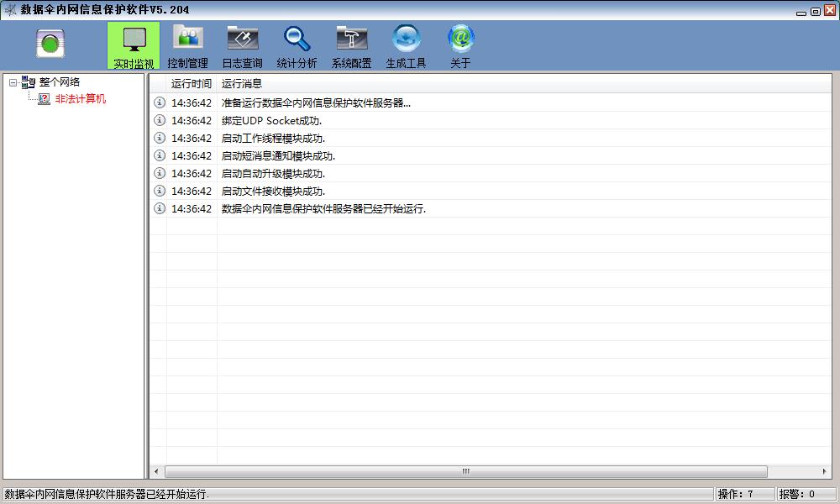Click info icon of 启动自动升级模块成功 row
840x504 pixels.
159,173
